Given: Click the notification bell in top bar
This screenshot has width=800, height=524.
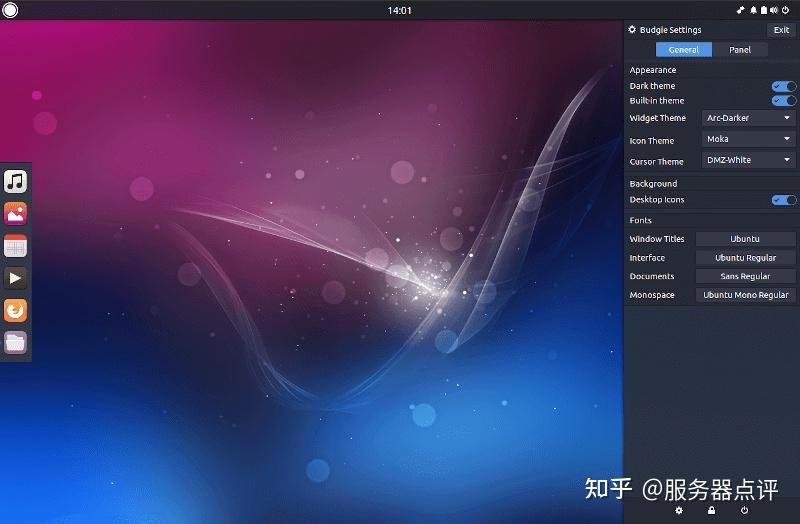Looking at the screenshot, I should click(x=754, y=10).
